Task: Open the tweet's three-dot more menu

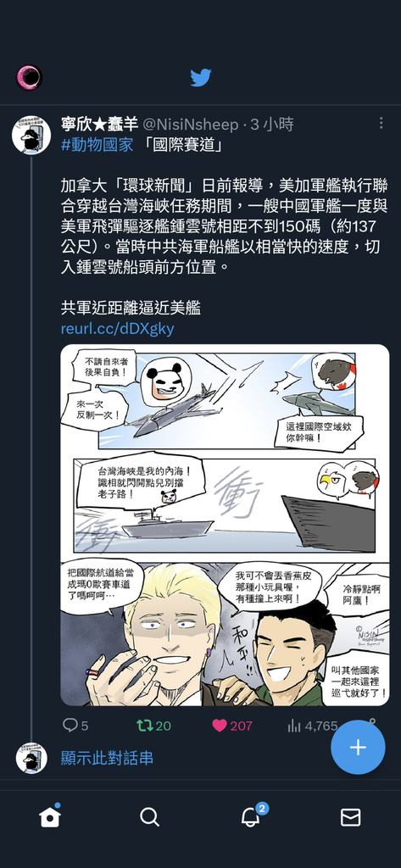Action: coord(381,123)
